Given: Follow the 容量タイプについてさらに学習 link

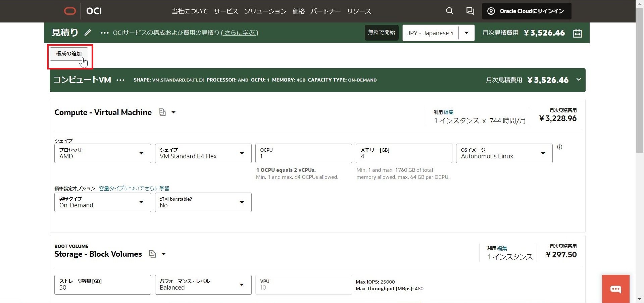Looking at the screenshot, I should 134,188.
